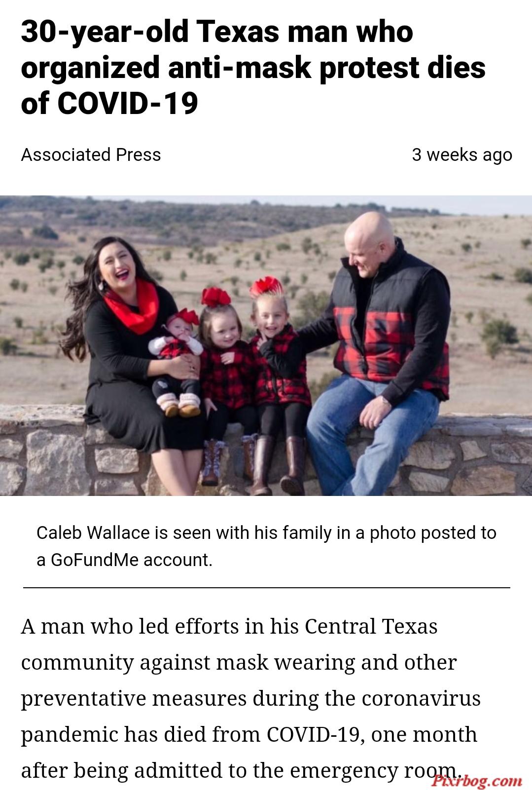Select 'coronavirus' in the article body
532x797 pixels.
tap(421, 698)
